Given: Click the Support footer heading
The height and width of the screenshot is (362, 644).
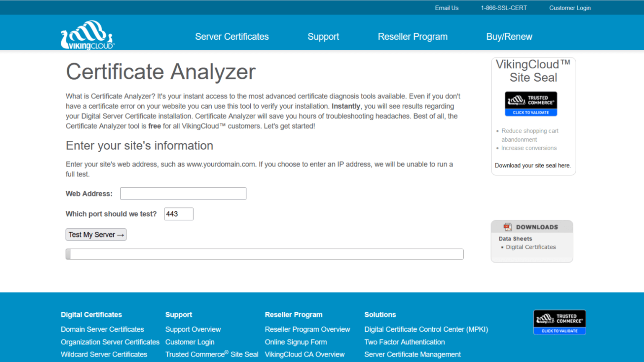Looking at the screenshot, I should tap(179, 315).
